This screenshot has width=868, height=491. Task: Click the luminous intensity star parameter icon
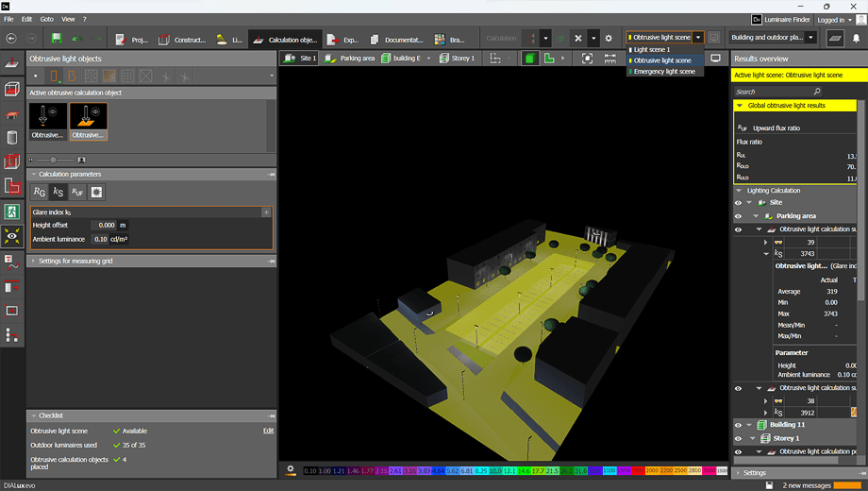96,193
